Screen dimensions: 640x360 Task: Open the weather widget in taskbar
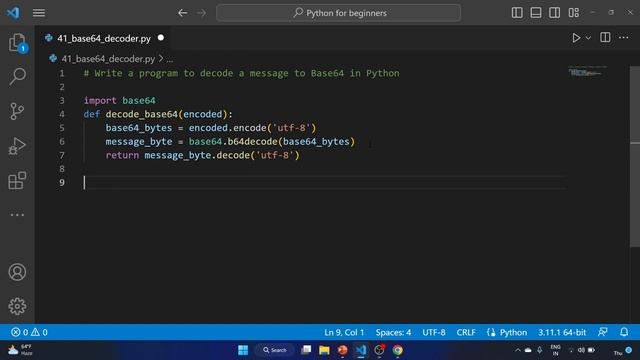20,350
